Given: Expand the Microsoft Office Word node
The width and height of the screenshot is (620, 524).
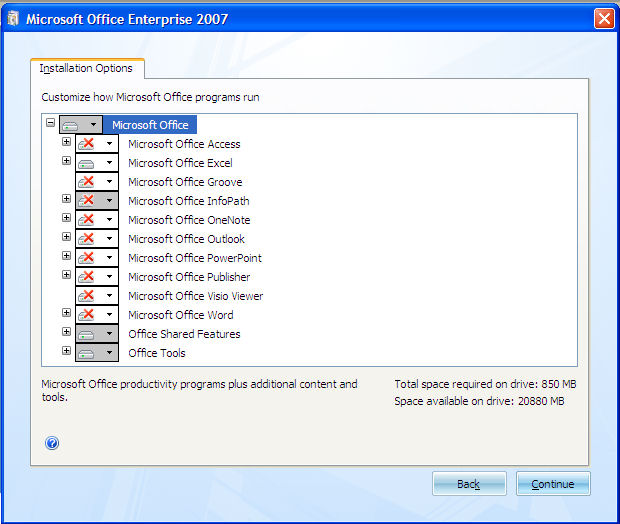Looking at the screenshot, I should [x=66, y=312].
